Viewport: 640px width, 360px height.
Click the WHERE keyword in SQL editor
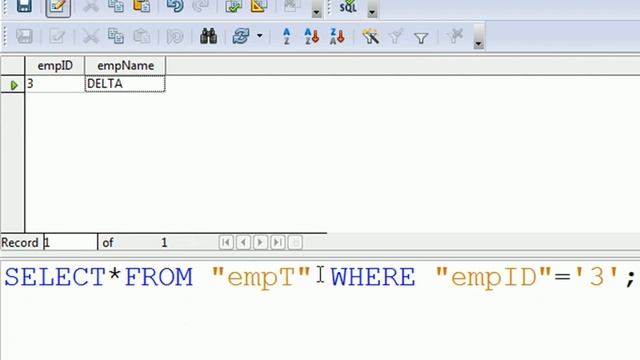point(373,277)
